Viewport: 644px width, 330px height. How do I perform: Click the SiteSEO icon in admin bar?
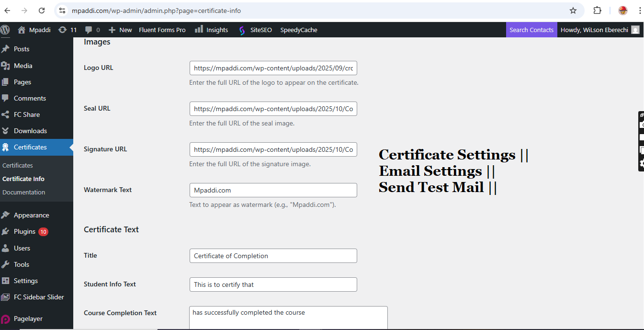[x=242, y=30]
